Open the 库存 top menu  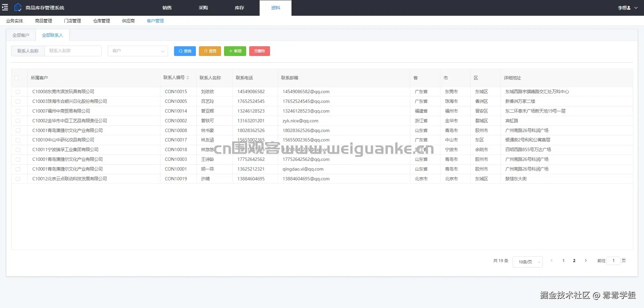coord(239,8)
